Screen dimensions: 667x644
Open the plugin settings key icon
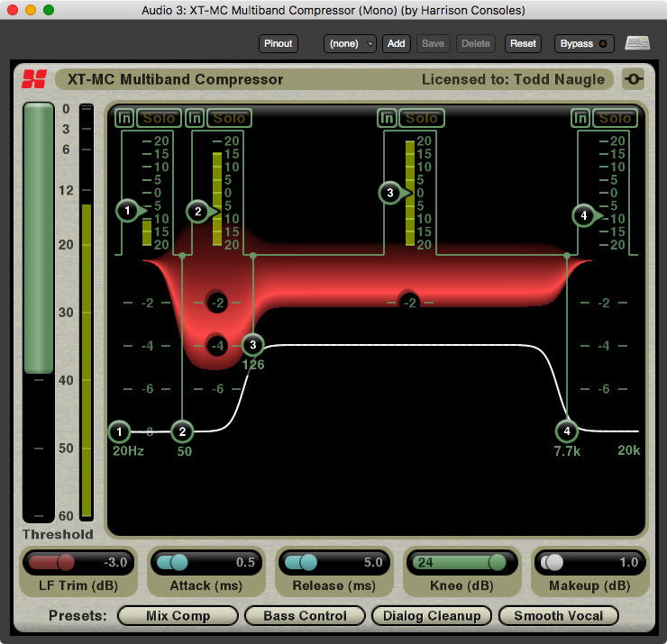633,79
